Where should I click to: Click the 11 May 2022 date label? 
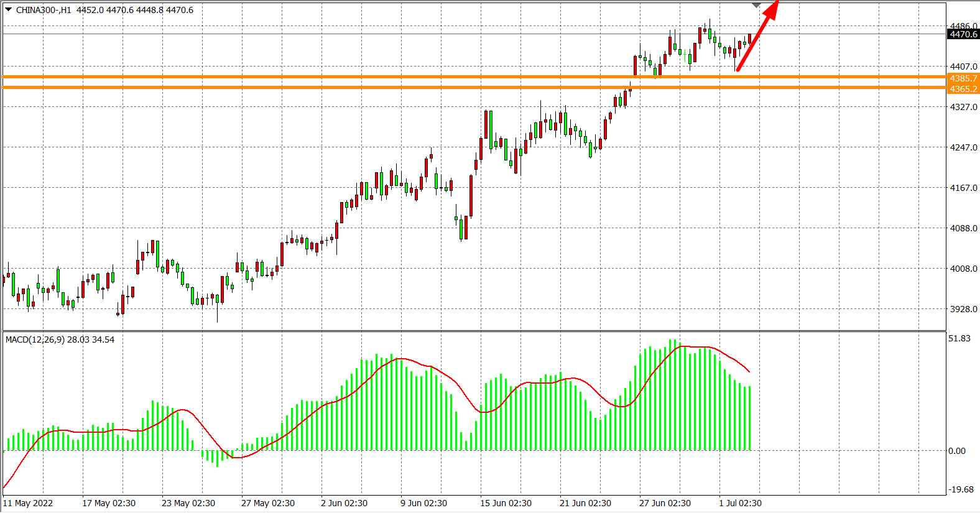[x=28, y=503]
